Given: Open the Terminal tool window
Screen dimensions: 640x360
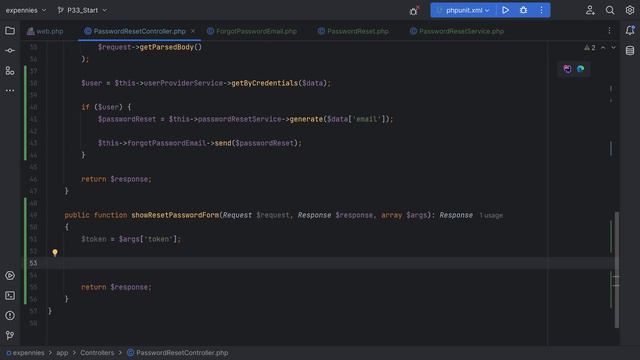Looking at the screenshot, I should [x=10, y=296].
